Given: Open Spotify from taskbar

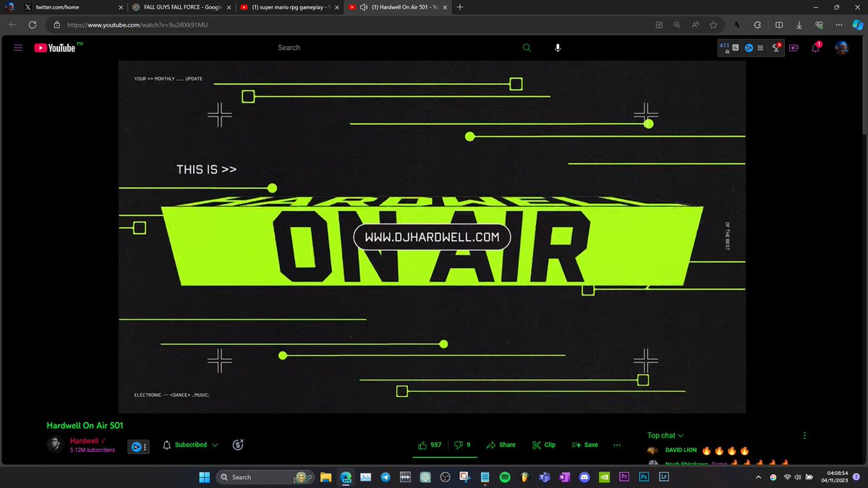Looking at the screenshot, I should 505,477.
